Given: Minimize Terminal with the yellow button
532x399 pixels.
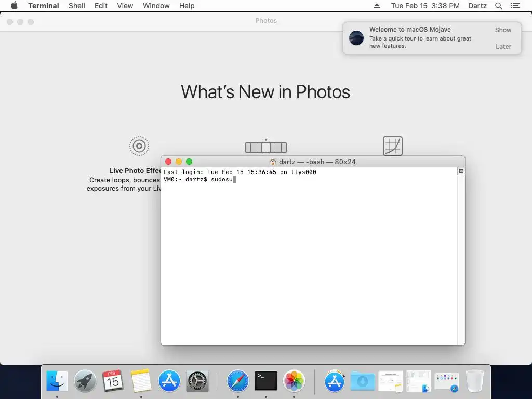Looking at the screenshot, I should 179,162.
